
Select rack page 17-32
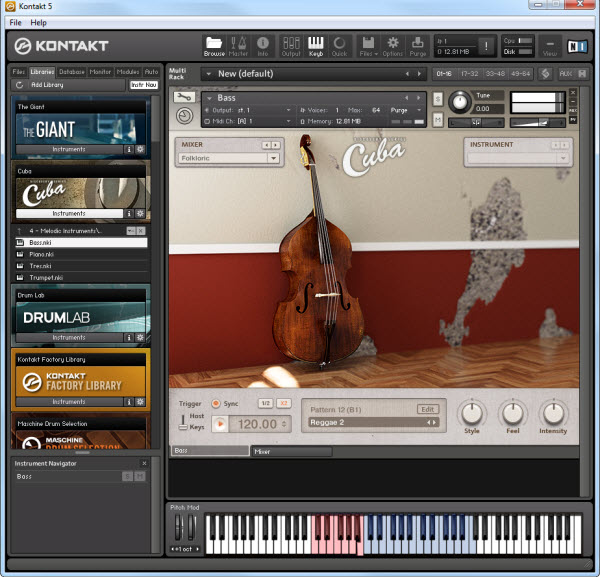point(470,73)
